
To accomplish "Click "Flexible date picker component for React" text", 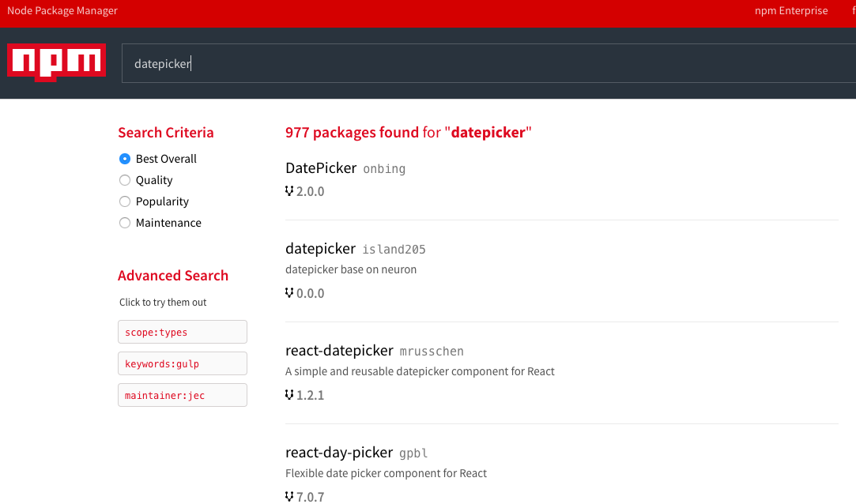I will pos(386,473).
